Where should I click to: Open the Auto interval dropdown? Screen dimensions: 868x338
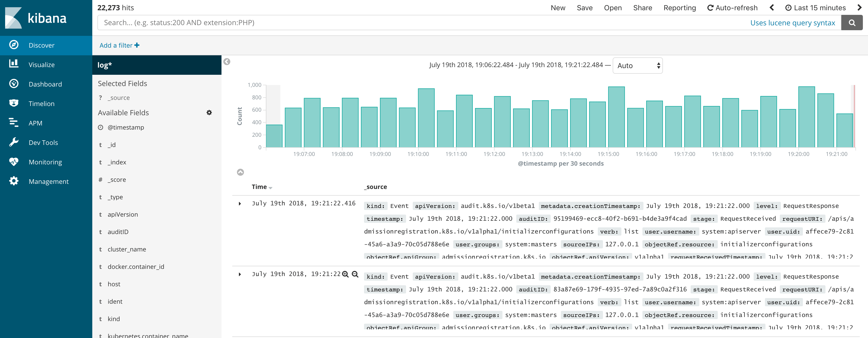point(637,65)
